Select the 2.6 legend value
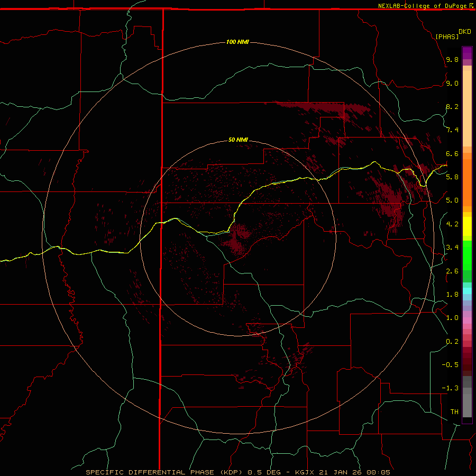This screenshot has height=476, width=476. (452, 271)
